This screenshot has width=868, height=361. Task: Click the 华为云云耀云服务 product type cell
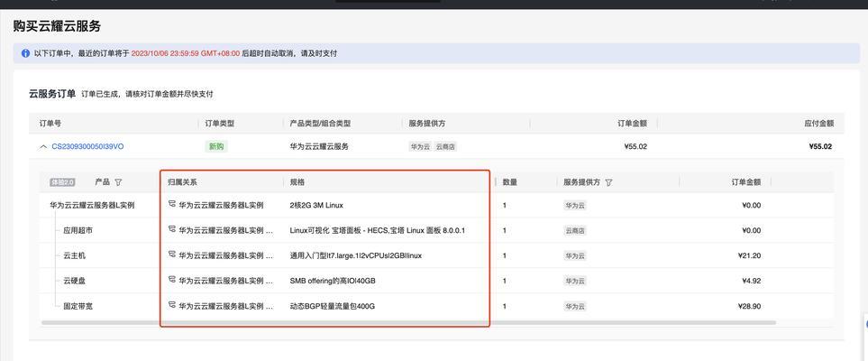[x=319, y=147]
